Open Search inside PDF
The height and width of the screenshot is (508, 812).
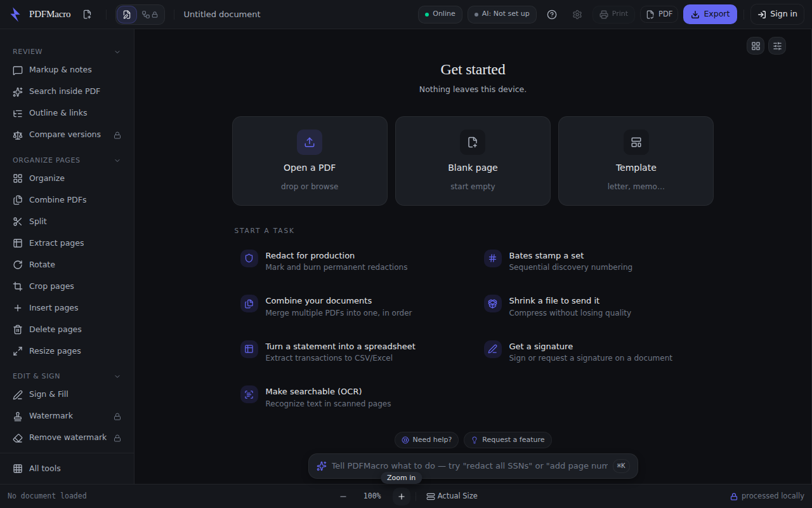(67, 91)
